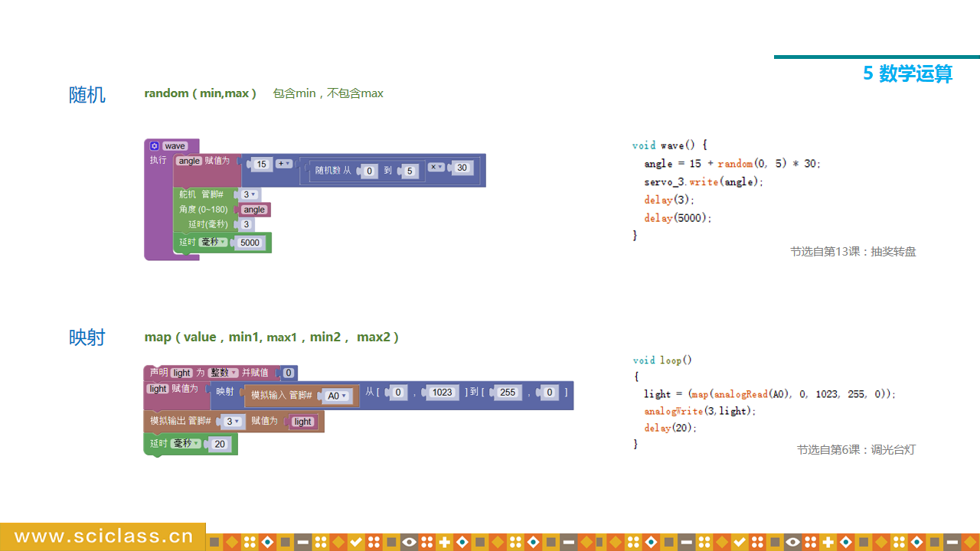Image resolution: width=980 pixels, height=551 pixels.
Task: Click the void wave() { code line
Action: pos(670,145)
